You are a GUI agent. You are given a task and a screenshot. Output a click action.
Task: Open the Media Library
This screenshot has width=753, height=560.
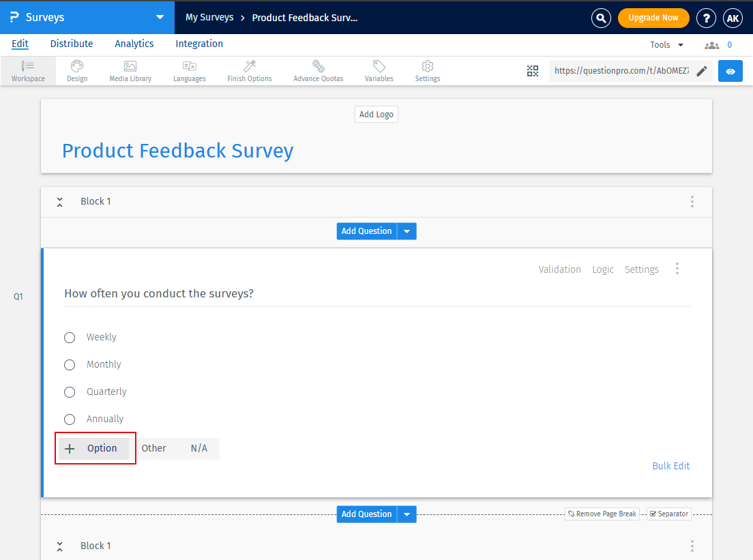click(130, 71)
